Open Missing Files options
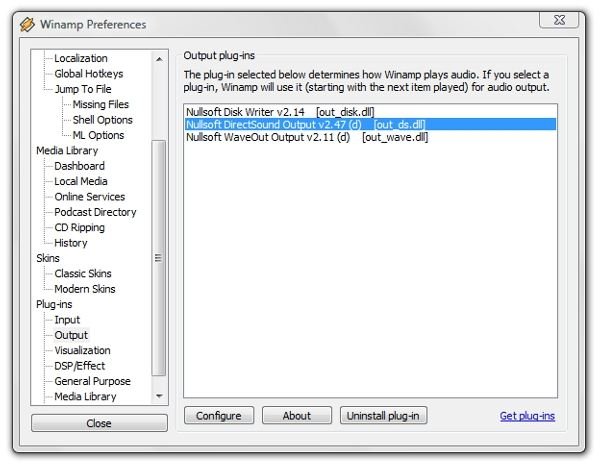The image size is (600, 464). click(101, 104)
